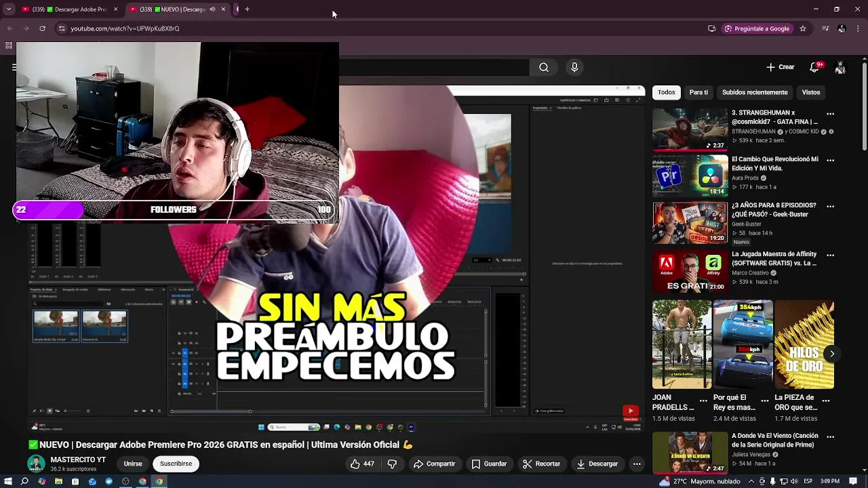868x488 pixels.
Task: Click the 'Suscribirse' button
Action: click(176, 464)
